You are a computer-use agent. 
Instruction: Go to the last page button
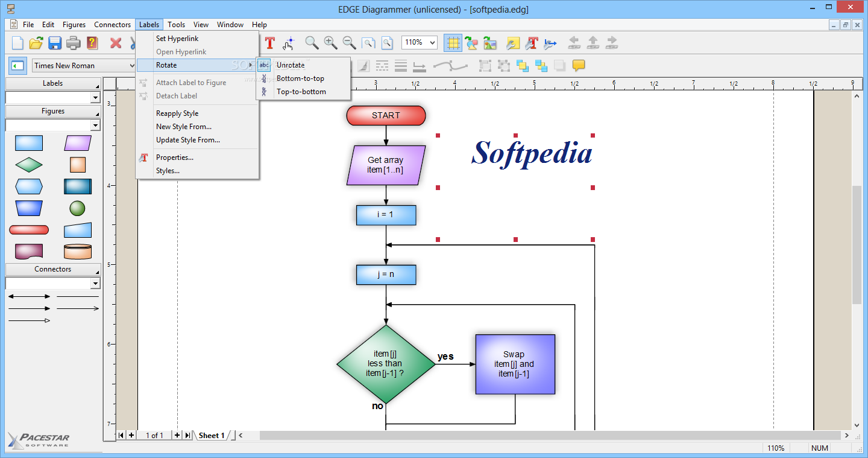(x=187, y=435)
